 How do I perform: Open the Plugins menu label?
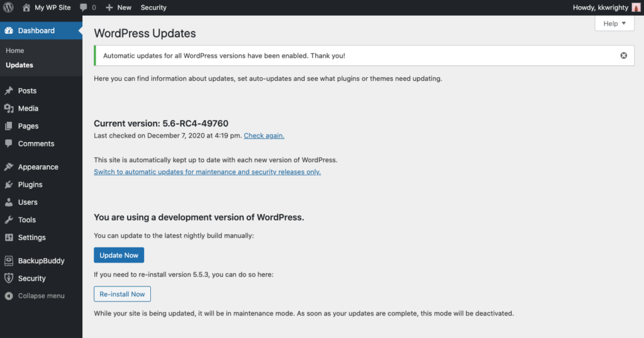pos(30,185)
